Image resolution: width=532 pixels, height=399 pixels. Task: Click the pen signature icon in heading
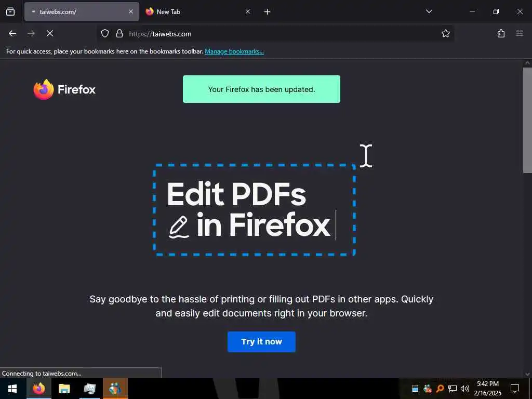[x=179, y=227]
